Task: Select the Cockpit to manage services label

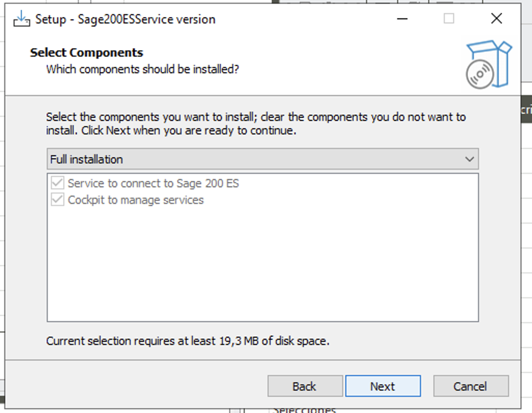Action: point(136,200)
